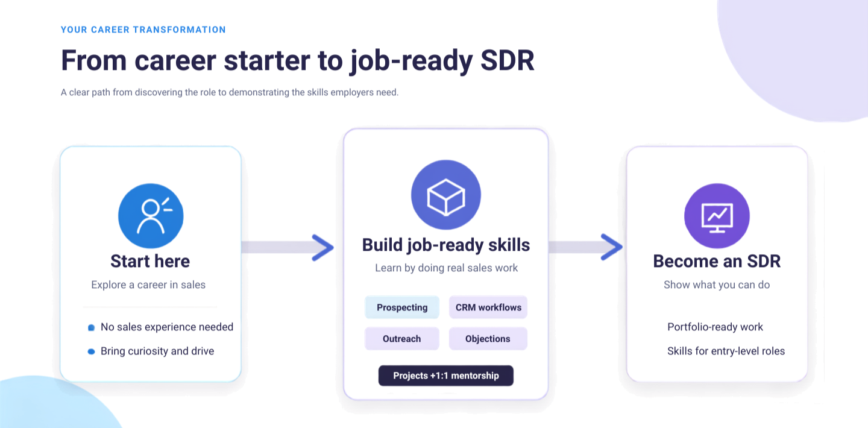Click the cube icon above Build job-ready skills
The width and height of the screenshot is (868, 428).
[x=446, y=195]
